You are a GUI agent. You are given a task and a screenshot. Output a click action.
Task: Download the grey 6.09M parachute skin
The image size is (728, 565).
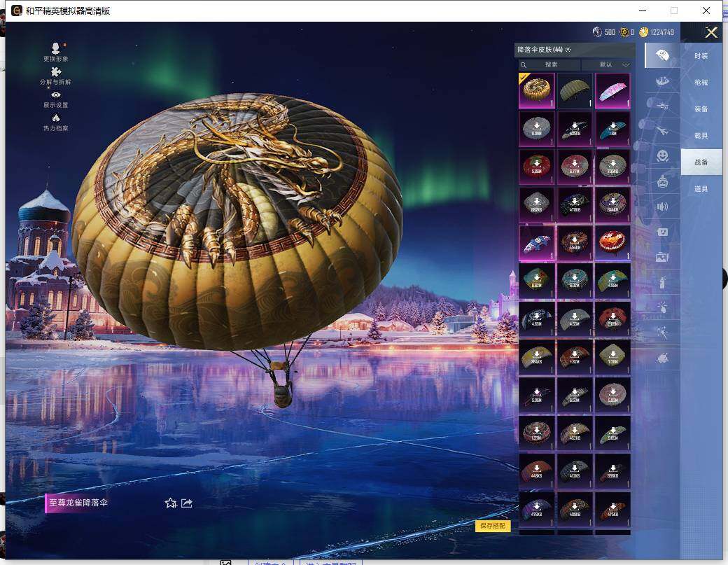tap(536, 129)
